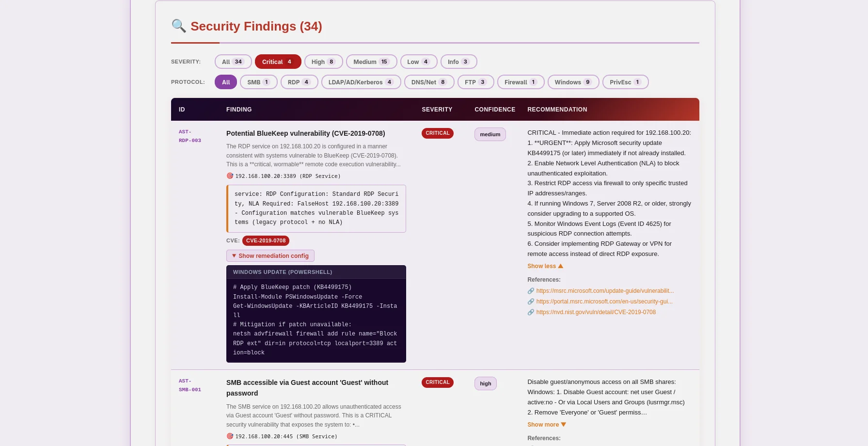Filter by FTP protocol
868x446 pixels.
(476, 82)
